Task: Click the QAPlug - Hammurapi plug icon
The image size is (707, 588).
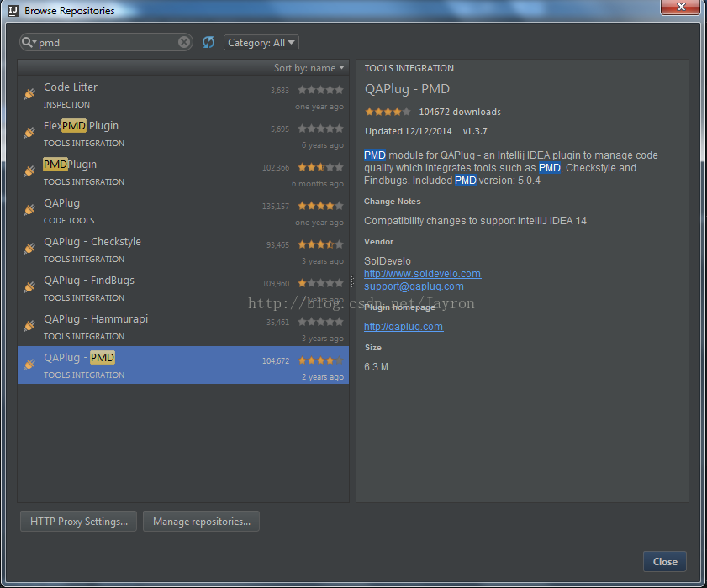Action: coord(29,326)
